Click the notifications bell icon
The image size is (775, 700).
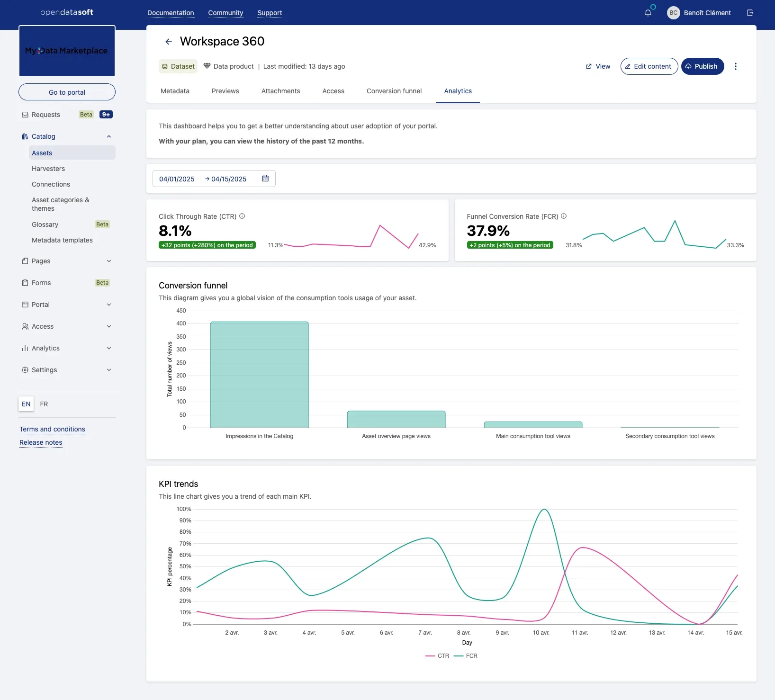coord(648,13)
